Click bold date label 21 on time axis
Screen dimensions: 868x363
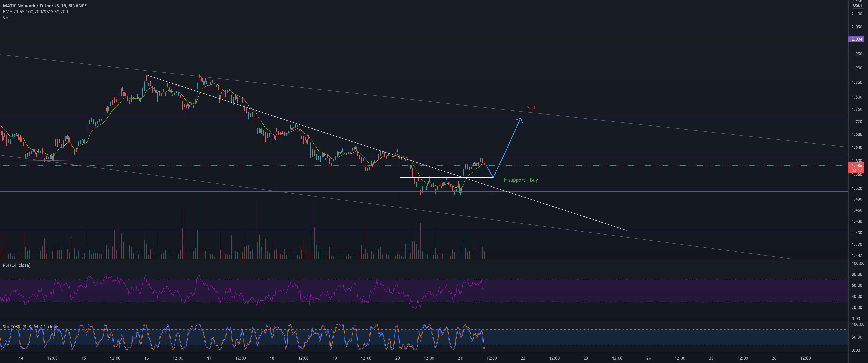[x=460, y=358]
